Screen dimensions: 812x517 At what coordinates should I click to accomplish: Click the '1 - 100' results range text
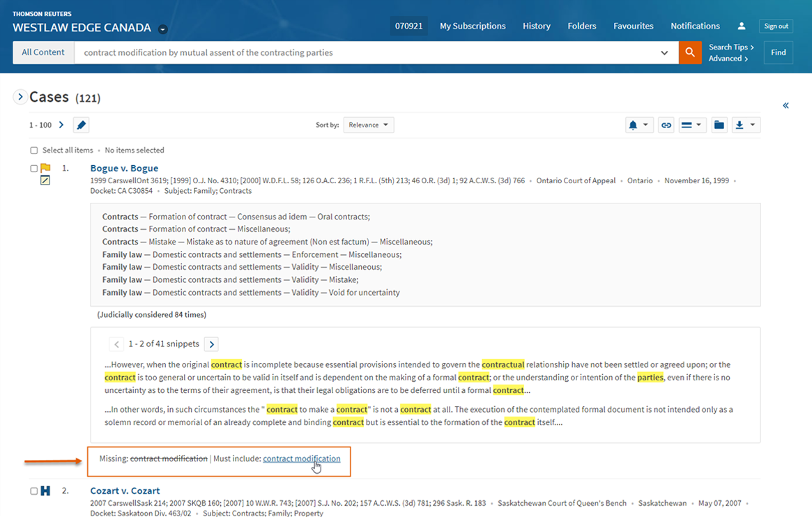coord(40,125)
